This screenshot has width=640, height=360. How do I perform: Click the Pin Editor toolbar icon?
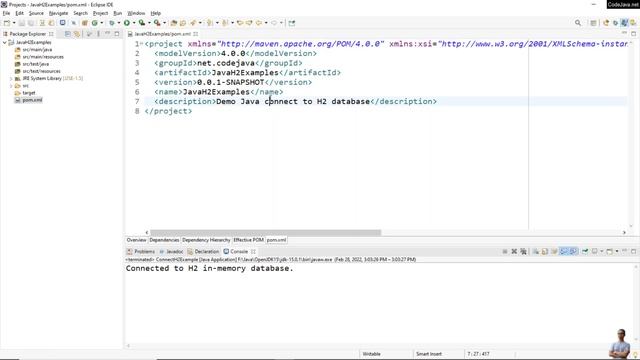(291, 23)
